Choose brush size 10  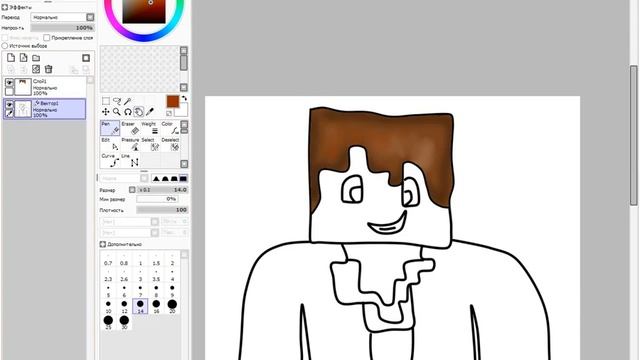tap(108, 306)
